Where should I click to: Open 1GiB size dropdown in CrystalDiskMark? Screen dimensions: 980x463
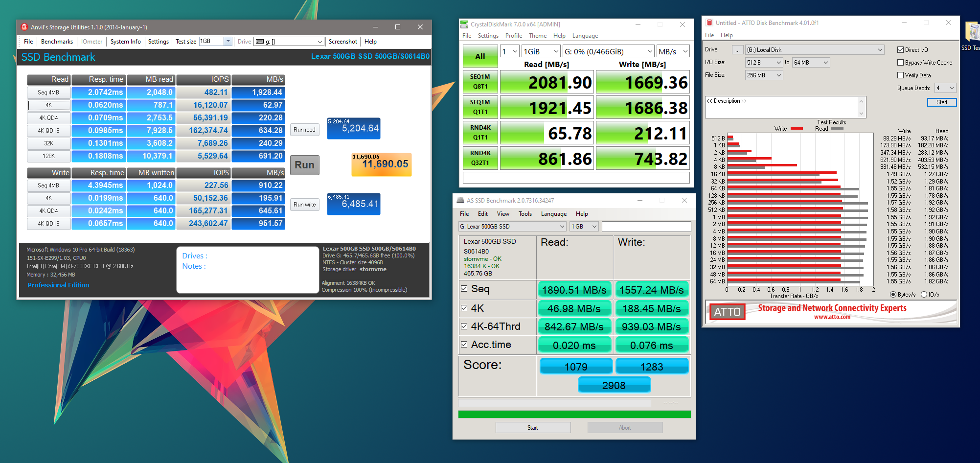(x=541, y=51)
